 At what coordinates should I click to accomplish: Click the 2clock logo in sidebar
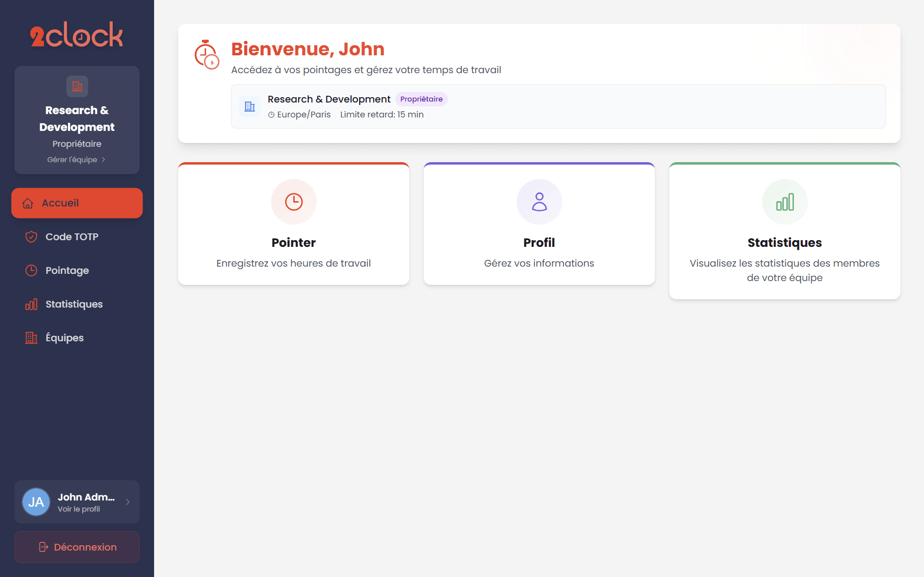[x=77, y=35]
